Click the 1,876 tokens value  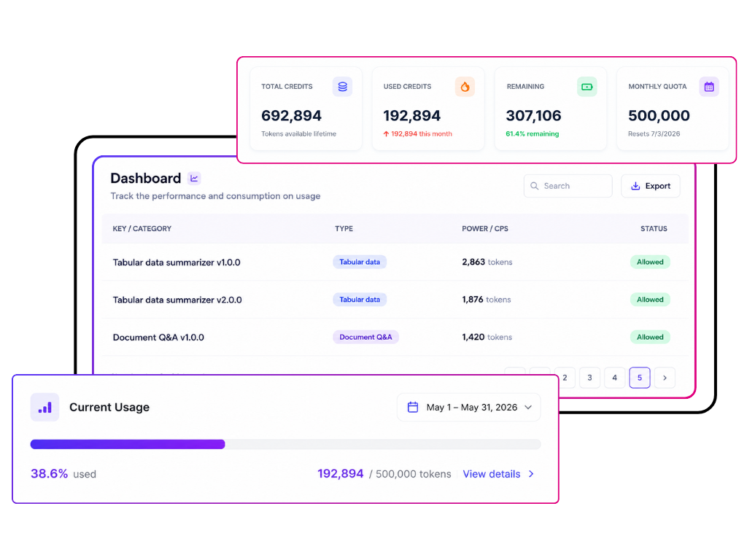tap(486, 300)
